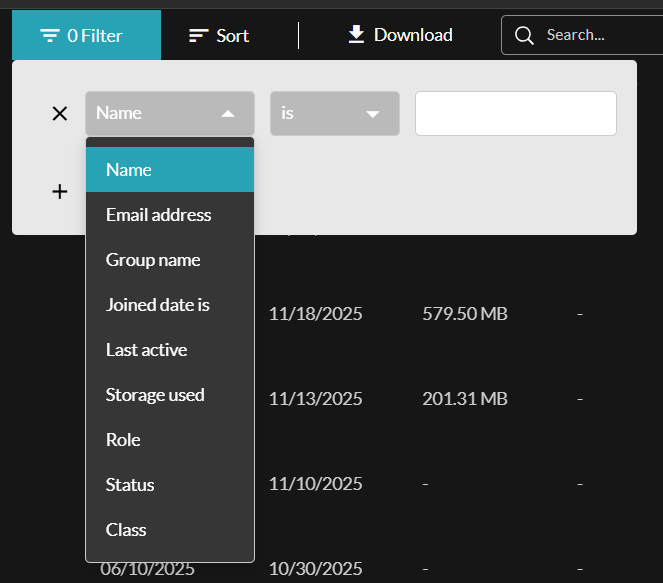Select Joined date is option
The height and width of the screenshot is (583, 663).
coord(170,305)
